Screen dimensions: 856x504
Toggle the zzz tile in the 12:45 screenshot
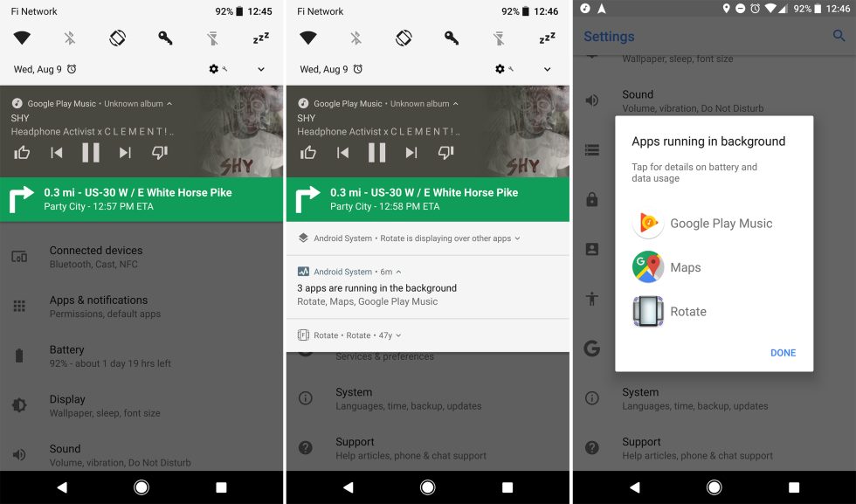[261, 38]
